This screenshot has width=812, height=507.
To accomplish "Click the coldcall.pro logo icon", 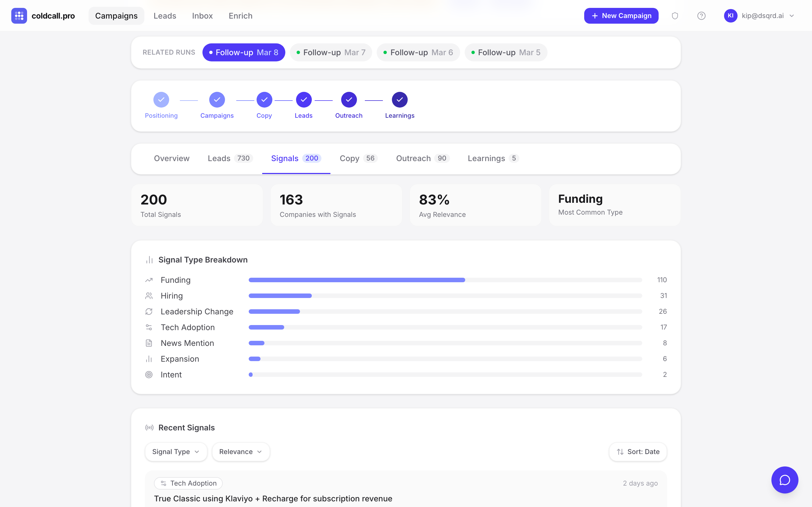I will (19, 16).
